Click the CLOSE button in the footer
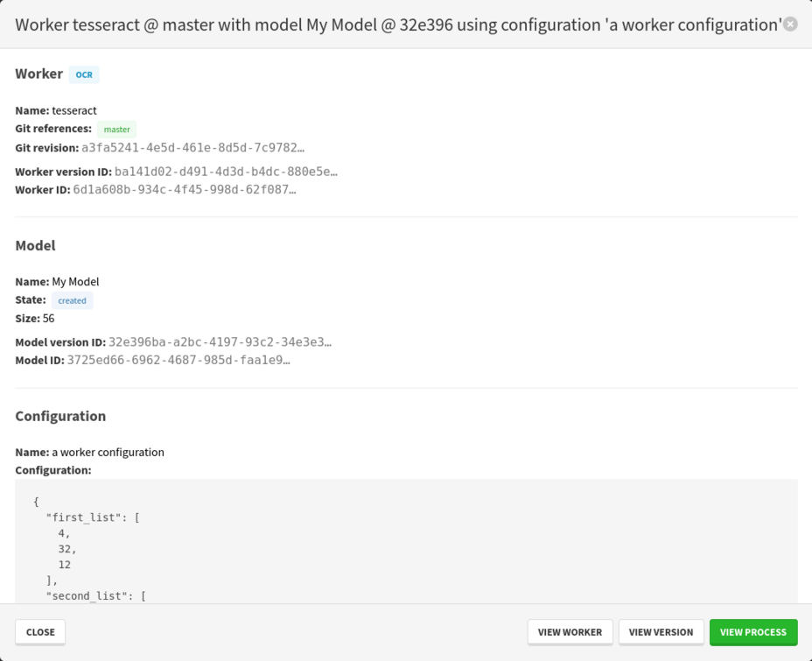812x661 pixels. 40,632
